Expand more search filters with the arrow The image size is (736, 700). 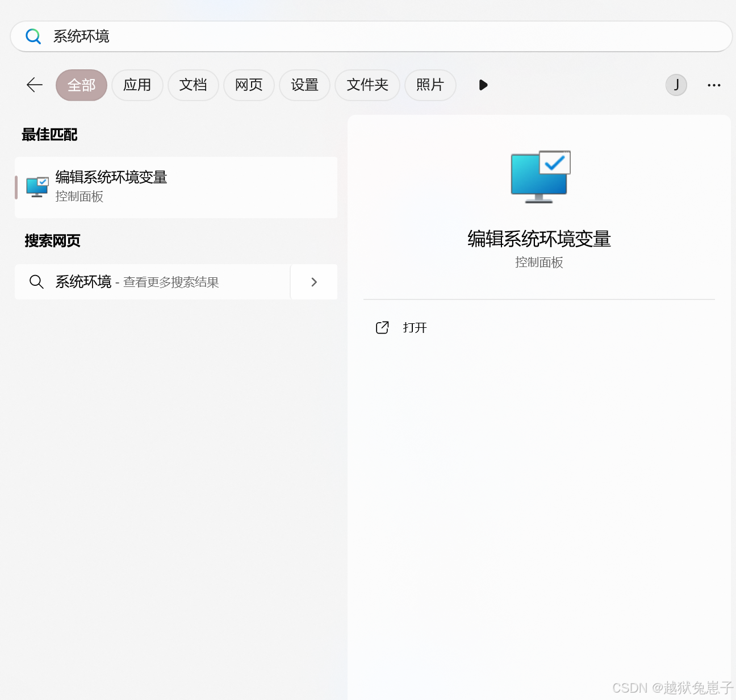(482, 85)
